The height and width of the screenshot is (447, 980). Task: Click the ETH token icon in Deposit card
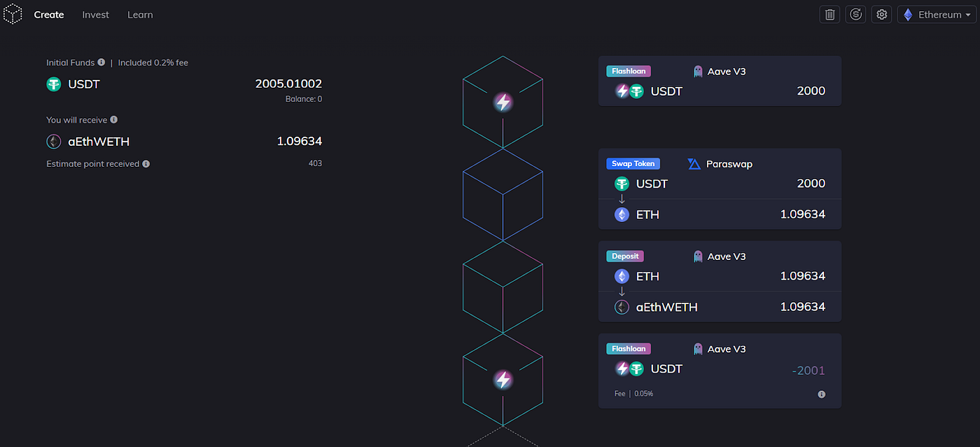coord(622,276)
